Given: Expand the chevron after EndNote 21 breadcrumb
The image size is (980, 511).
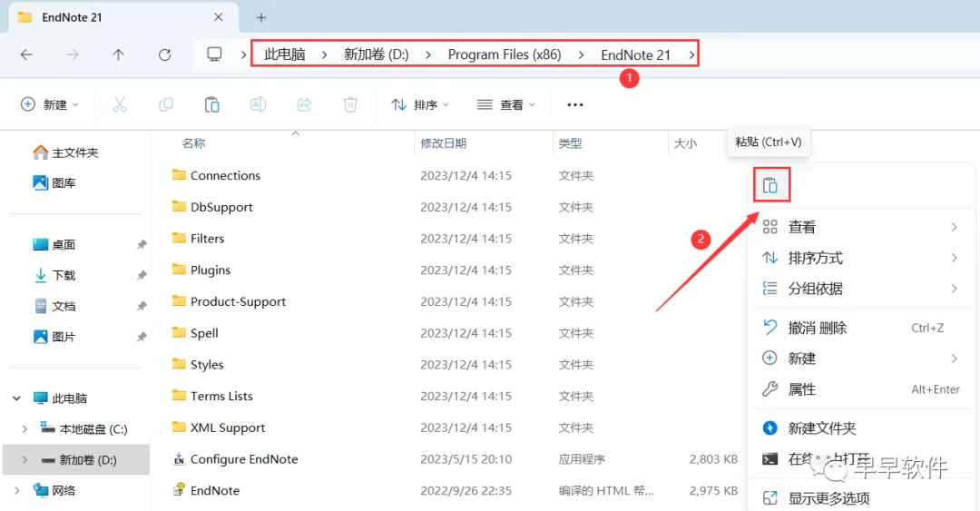Looking at the screenshot, I should (x=691, y=55).
